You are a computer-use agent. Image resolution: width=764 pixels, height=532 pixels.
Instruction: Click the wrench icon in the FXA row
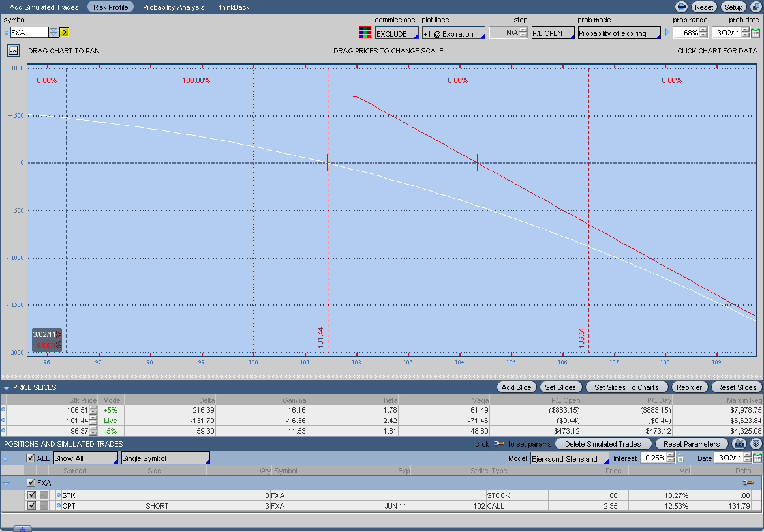coord(748,483)
